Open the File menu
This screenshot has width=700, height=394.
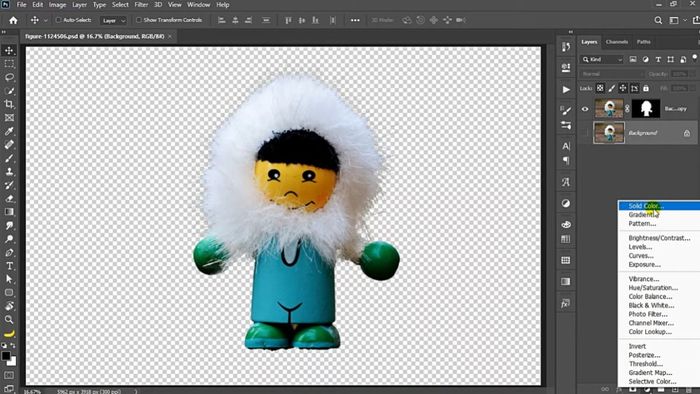coord(21,5)
